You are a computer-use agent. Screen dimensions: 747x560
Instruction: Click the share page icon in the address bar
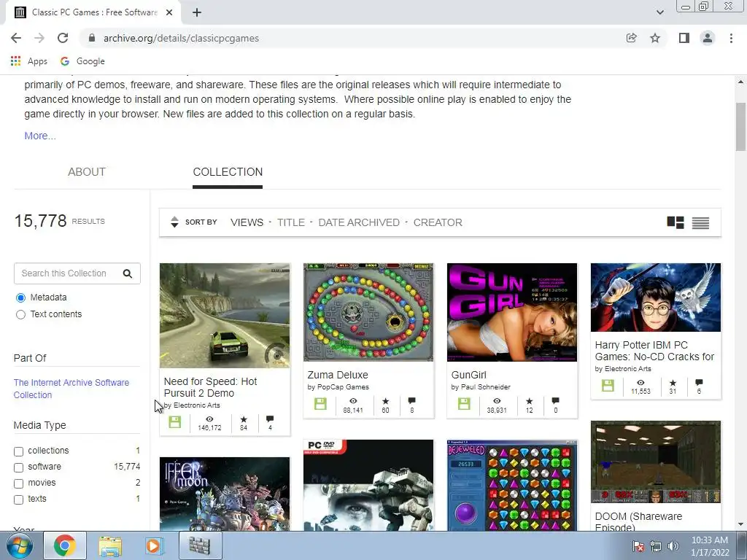631,38
